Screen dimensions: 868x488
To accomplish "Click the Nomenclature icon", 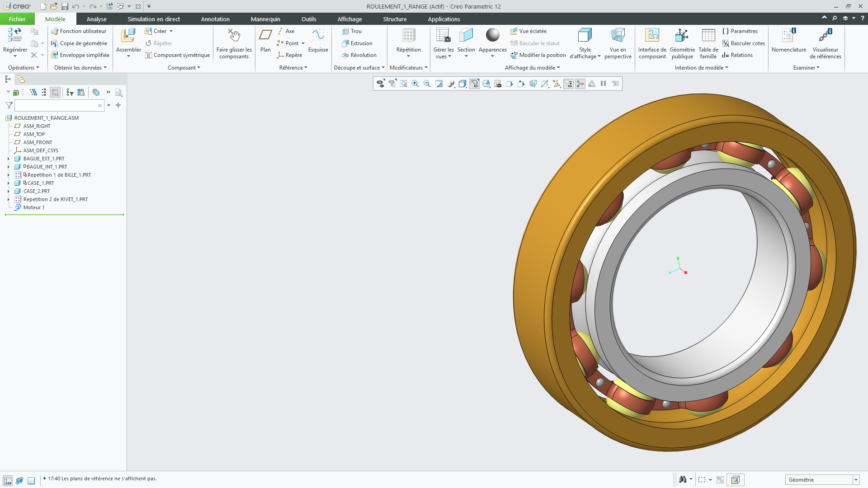I will tap(789, 35).
